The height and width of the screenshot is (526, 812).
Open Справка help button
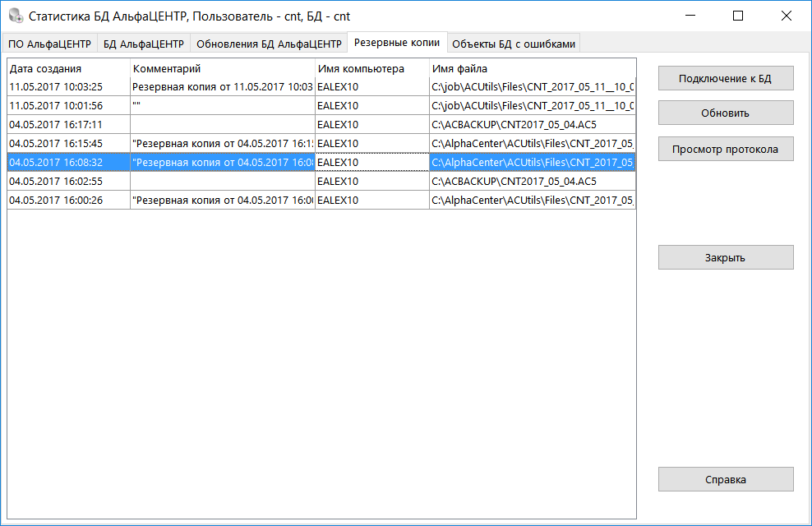726,479
